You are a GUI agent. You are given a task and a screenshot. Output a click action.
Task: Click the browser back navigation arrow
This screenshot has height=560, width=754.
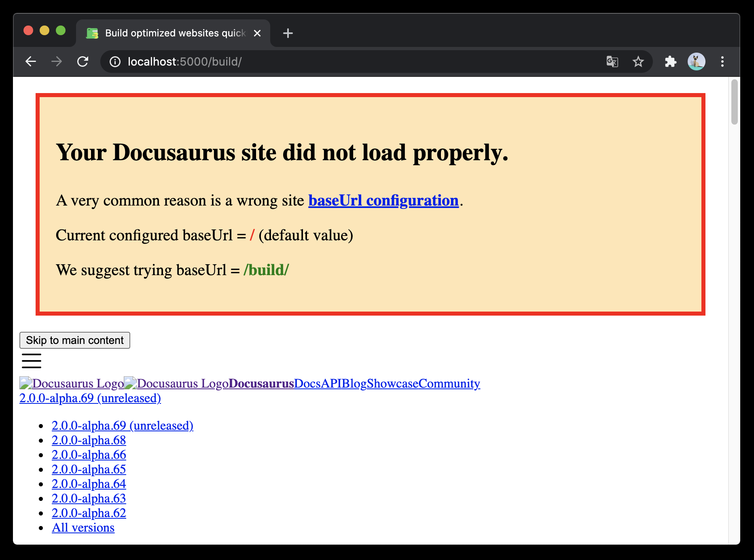[31, 62]
